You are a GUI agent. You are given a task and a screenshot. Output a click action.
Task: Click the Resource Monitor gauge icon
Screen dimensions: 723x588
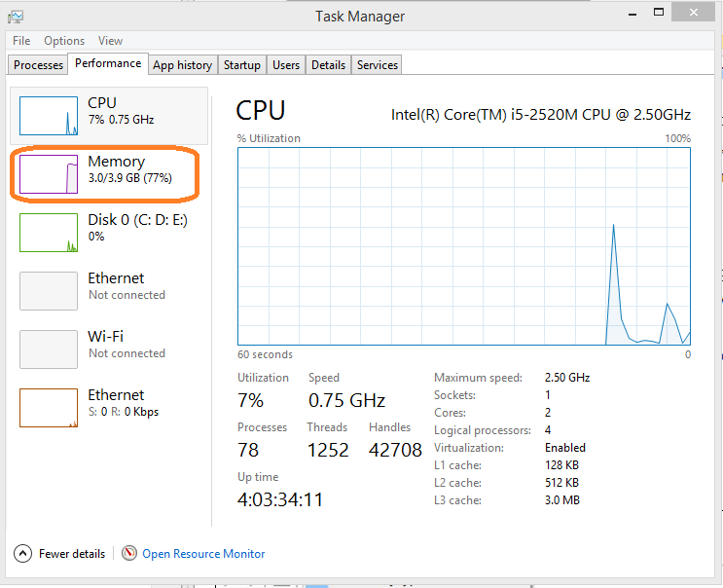(129, 553)
